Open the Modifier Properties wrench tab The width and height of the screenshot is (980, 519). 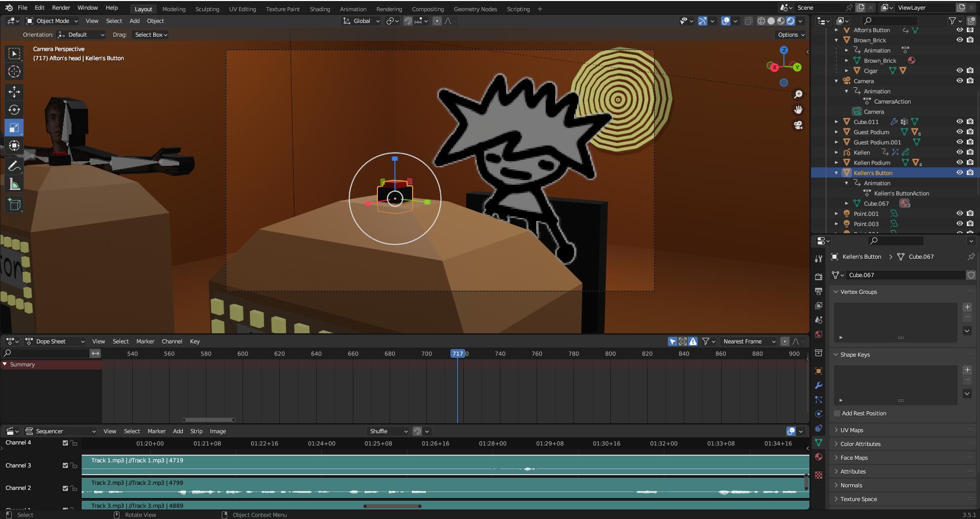(819, 385)
